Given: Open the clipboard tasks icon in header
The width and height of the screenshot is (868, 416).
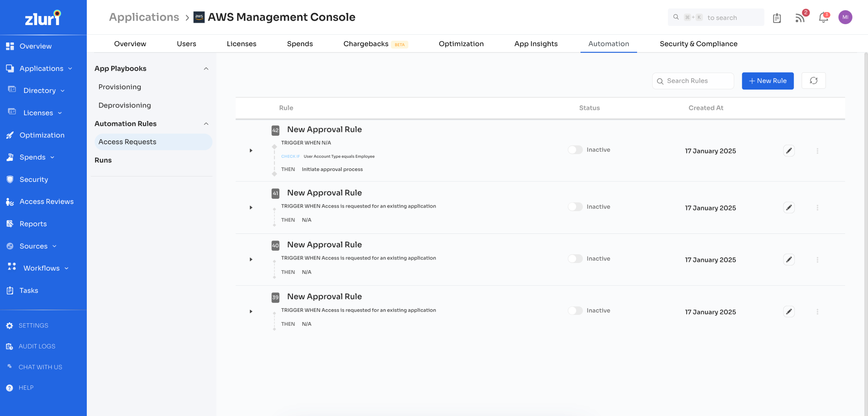Looking at the screenshot, I should click(x=777, y=18).
